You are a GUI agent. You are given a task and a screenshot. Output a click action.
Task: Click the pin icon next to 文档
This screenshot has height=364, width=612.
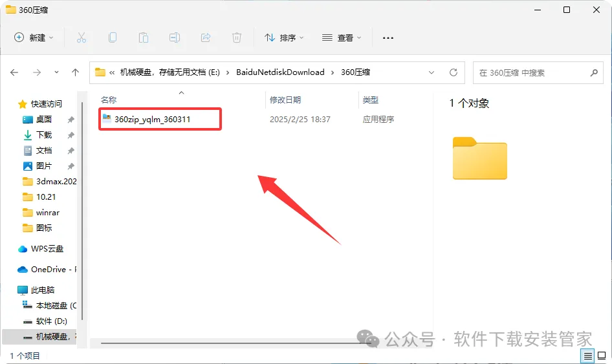click(71, 151)
